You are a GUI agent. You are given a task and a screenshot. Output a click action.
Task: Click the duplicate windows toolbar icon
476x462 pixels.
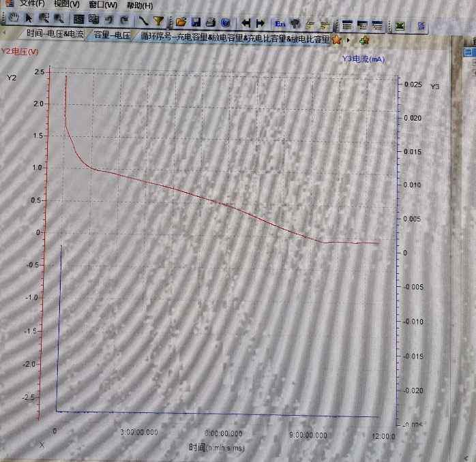pos(94,19)
